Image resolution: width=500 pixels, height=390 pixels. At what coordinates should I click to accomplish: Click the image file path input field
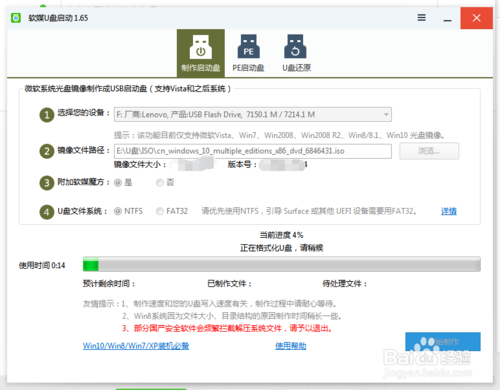click(253, 151)
